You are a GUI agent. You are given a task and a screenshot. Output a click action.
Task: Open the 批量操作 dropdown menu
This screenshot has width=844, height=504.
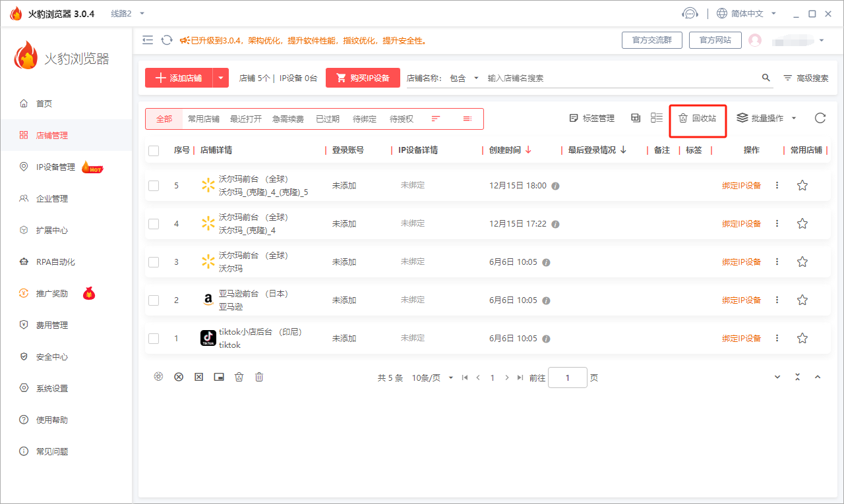point(766,119)
